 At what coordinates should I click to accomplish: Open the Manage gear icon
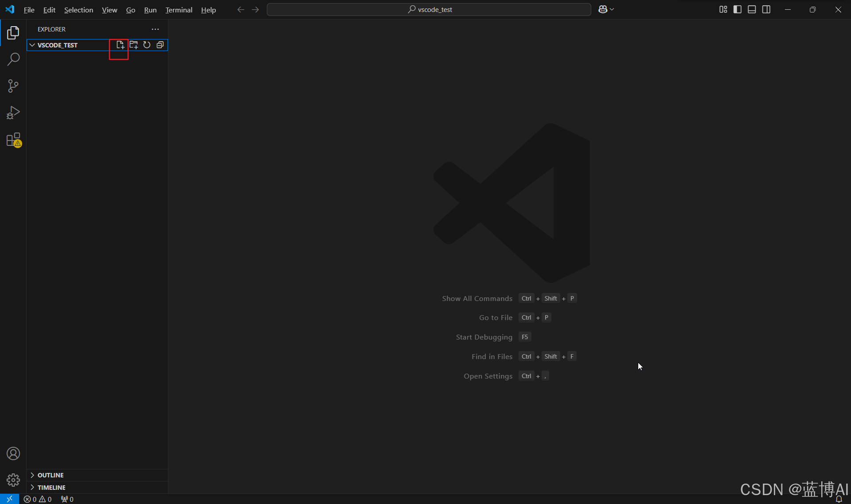(x=13, y=480)
